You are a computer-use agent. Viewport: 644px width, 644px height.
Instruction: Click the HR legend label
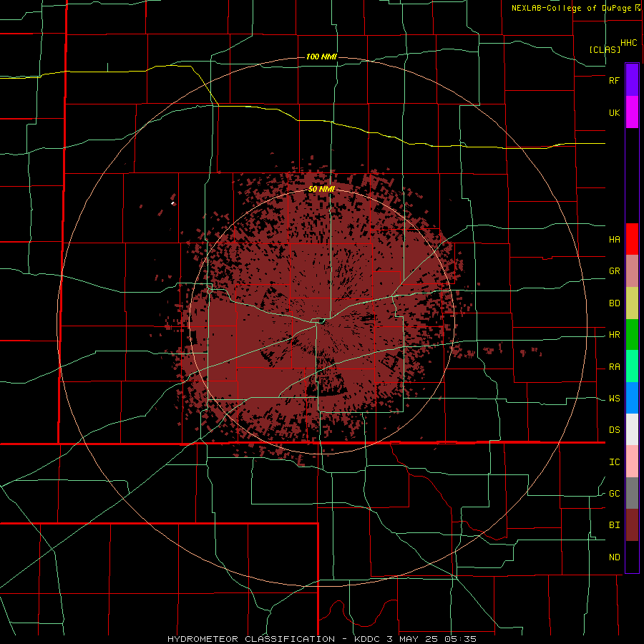pyautogui.click(x=614, y=335)
